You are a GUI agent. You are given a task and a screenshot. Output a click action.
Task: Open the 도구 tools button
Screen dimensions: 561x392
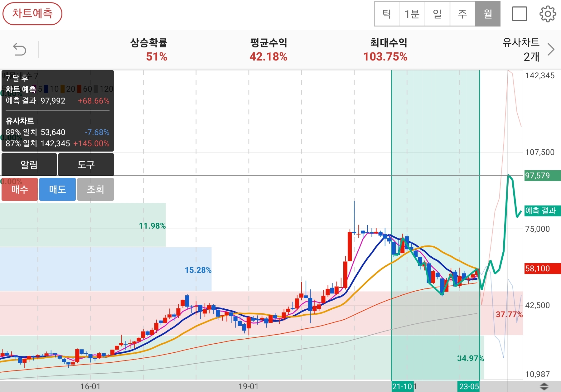click(86, 164)
